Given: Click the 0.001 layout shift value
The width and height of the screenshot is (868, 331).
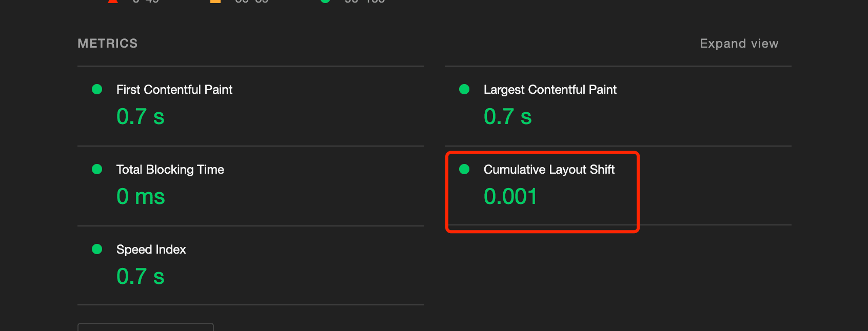Looking at the screenshot, I should pos(510,197).
